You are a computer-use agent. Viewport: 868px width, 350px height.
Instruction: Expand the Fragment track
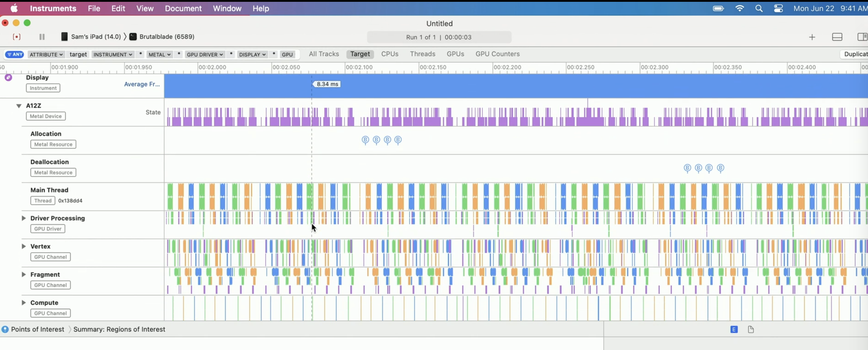point(24,275)
